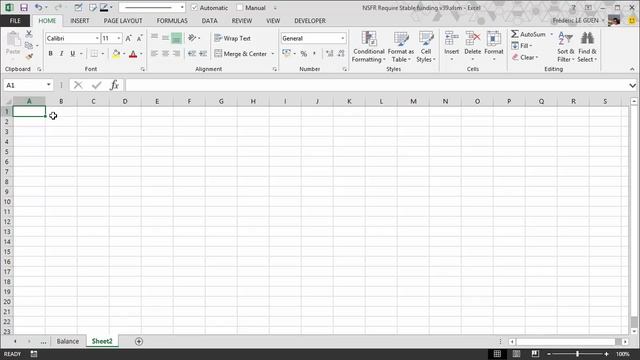Open the Insert Function fx dialog
Screen dimensions: 640x360
(x=114, y=85)
